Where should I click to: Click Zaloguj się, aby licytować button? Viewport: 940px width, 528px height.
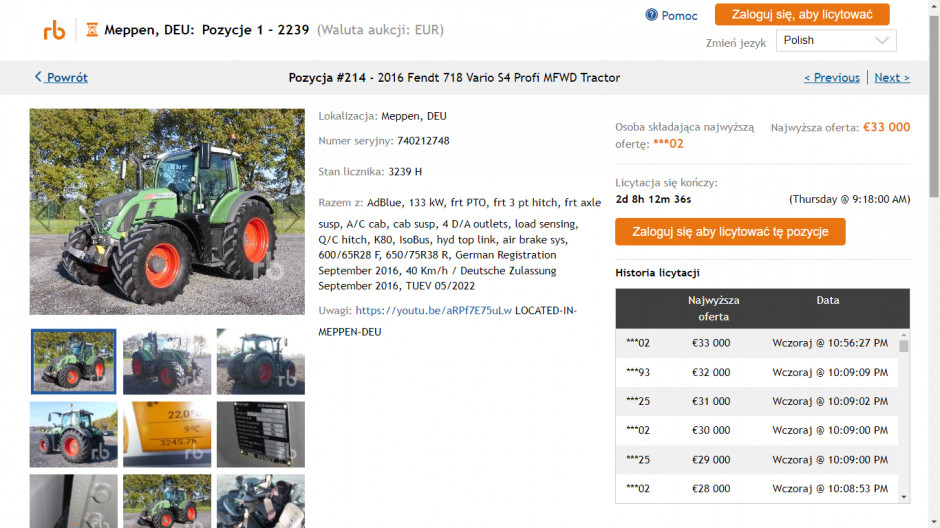coord(802,15)
